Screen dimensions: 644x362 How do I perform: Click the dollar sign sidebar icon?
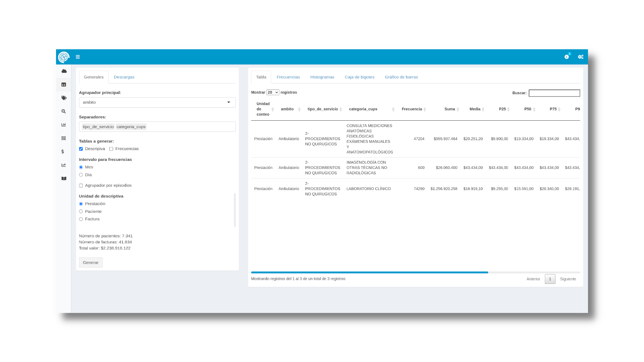(63, 152)
